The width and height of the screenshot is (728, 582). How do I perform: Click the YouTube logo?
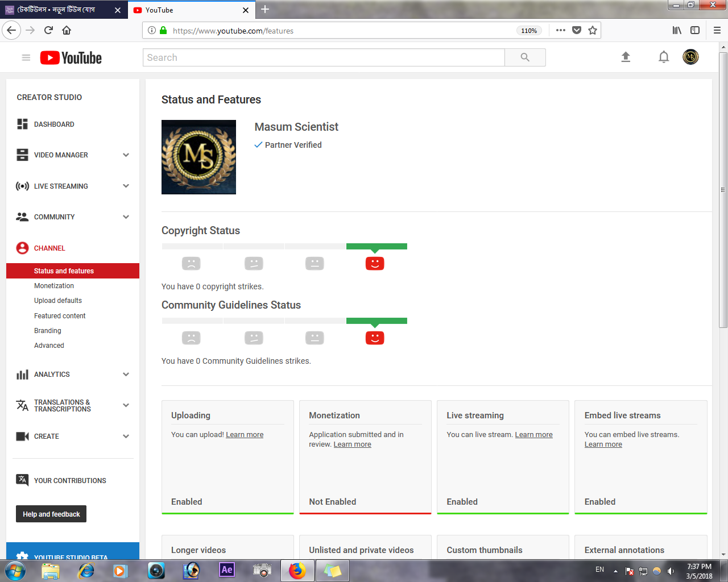(x=71, y=58)
